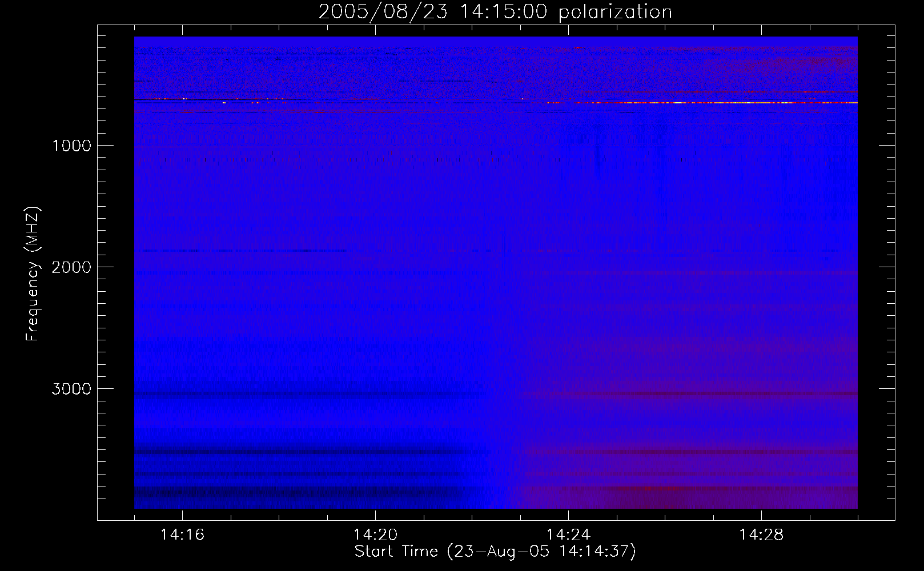Viewport: 924px width, 571px height.
Task: Click the 1000 frequency tick label
Action: pos(72,146)
